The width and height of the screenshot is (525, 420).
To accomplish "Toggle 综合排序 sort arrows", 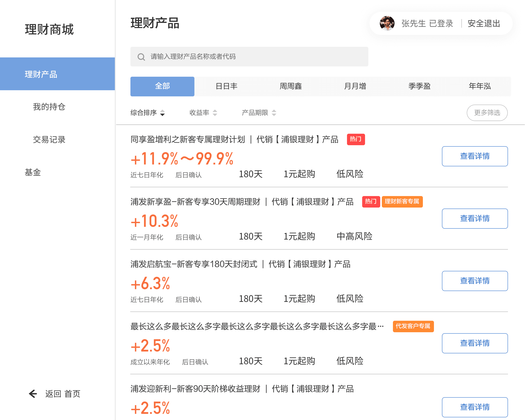I will [x=162, y=113].
